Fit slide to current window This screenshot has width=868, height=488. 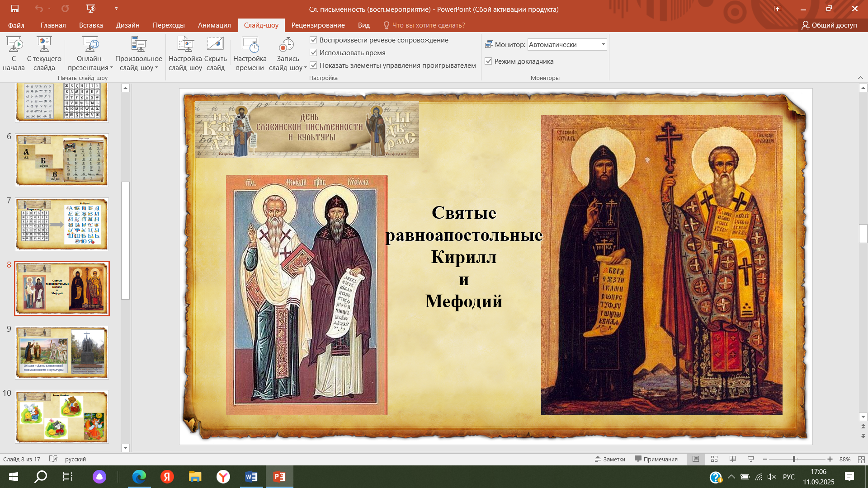point(861,459)
